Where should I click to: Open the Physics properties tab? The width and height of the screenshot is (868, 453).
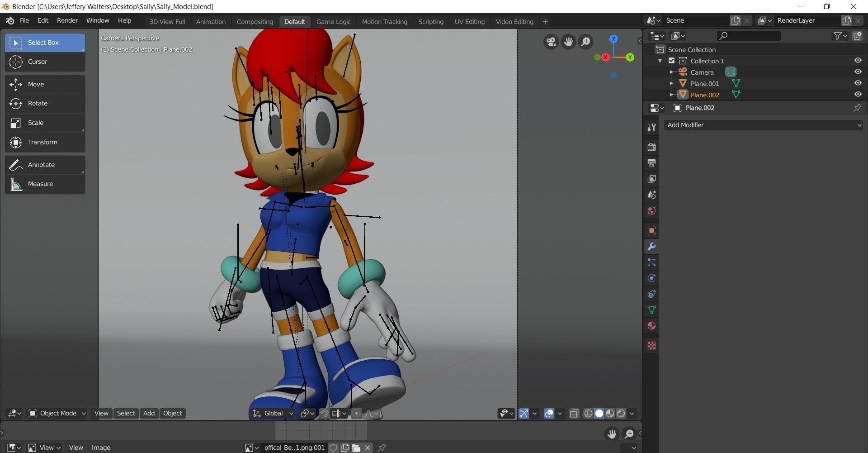[x=651, y=278]
